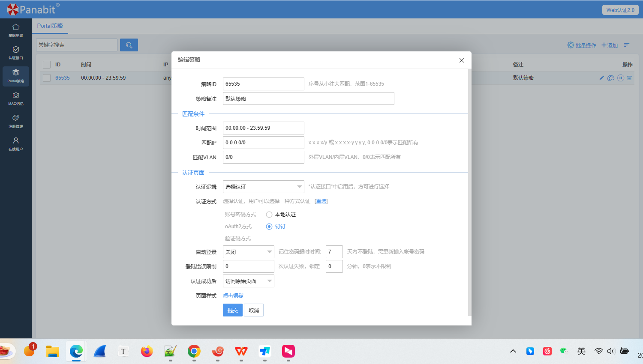
Task: Focus the 策略备注 input field
Action: (x=309, y=98)
